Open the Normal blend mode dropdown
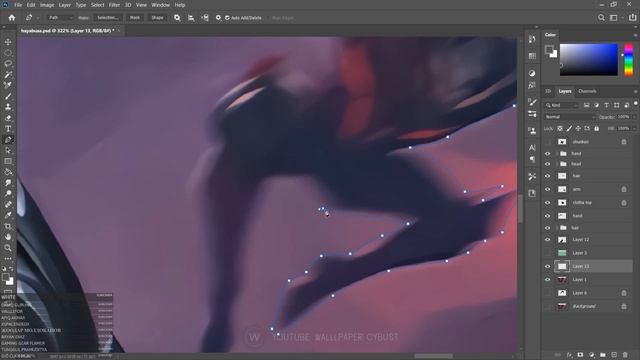The width and height of the screenshot is (640, 360). (x=569, y=117)
